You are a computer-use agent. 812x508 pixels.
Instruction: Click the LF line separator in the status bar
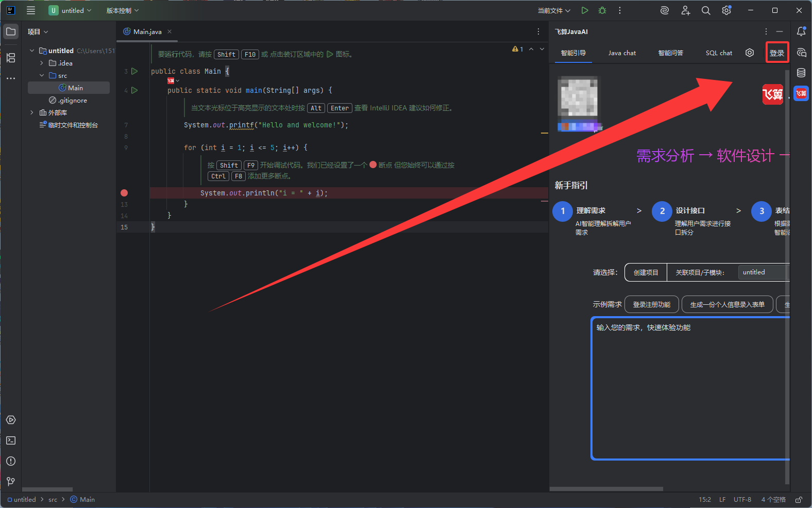(722, 500)
